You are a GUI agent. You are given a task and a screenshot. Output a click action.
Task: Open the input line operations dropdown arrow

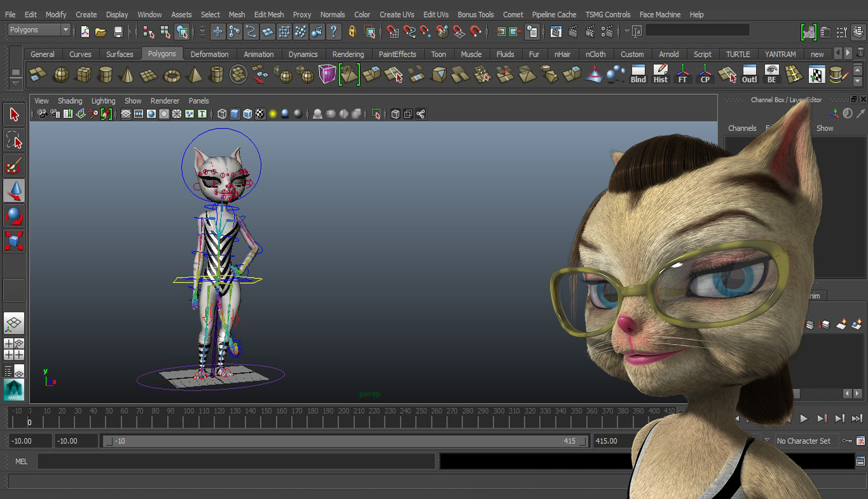click(628, 31)
